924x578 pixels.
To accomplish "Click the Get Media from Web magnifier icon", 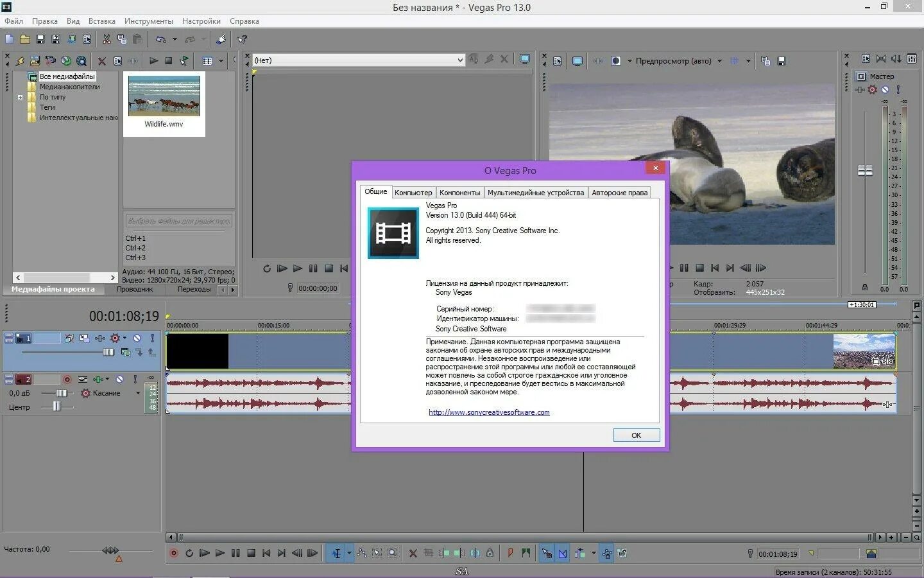I will click(x=81, y=61).
